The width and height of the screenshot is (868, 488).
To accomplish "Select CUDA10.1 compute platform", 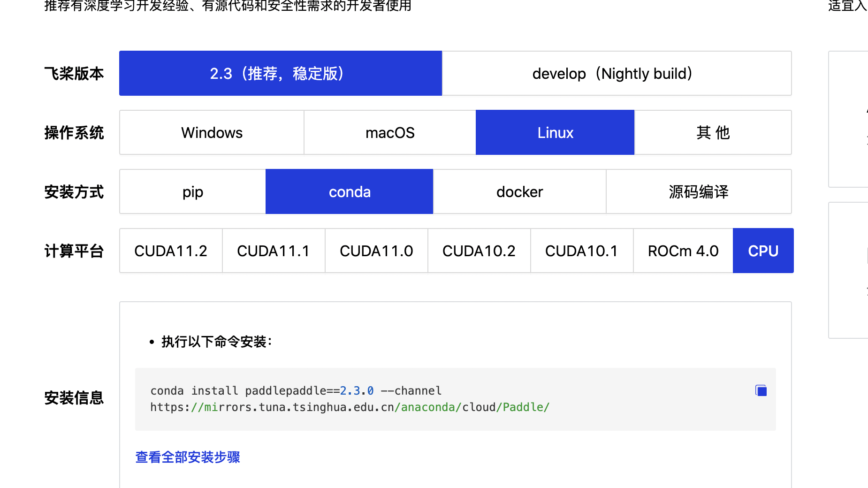I will pos(581,251).
